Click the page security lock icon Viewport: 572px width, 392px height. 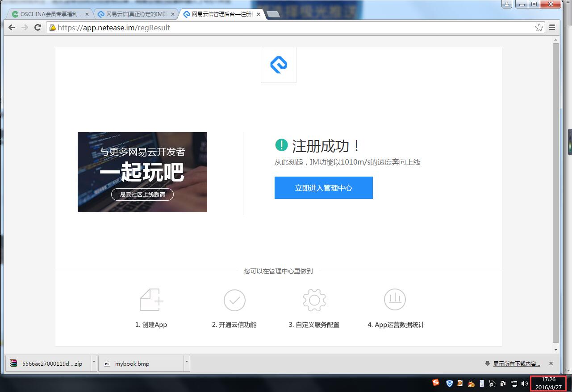tap(53, 28)
